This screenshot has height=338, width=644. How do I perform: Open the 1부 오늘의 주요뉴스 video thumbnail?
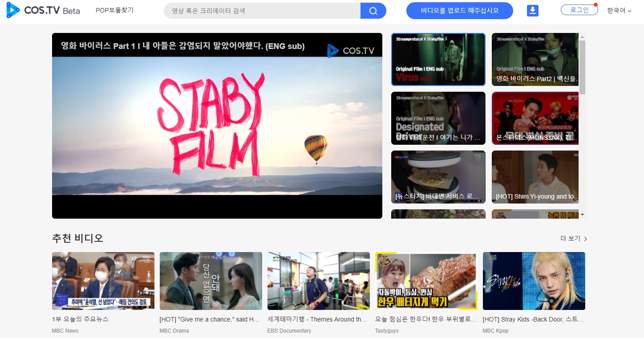click(103, 281)
